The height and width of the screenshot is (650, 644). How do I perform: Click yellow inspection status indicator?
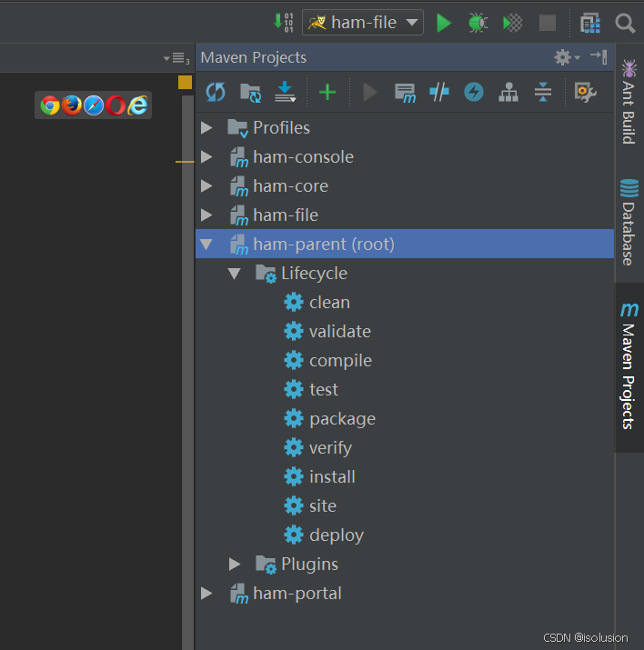185,82
